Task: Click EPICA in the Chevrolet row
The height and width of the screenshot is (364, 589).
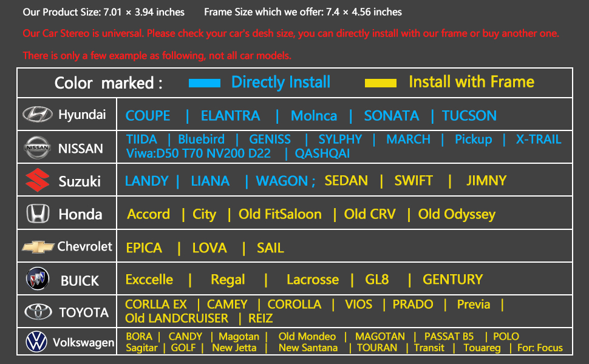Action: [x=144, y=248]
